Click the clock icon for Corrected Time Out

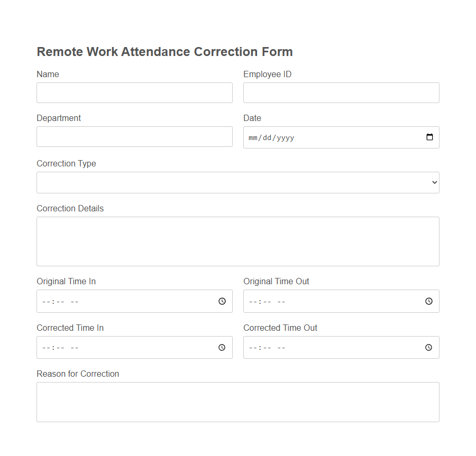[x=428, y=347]
